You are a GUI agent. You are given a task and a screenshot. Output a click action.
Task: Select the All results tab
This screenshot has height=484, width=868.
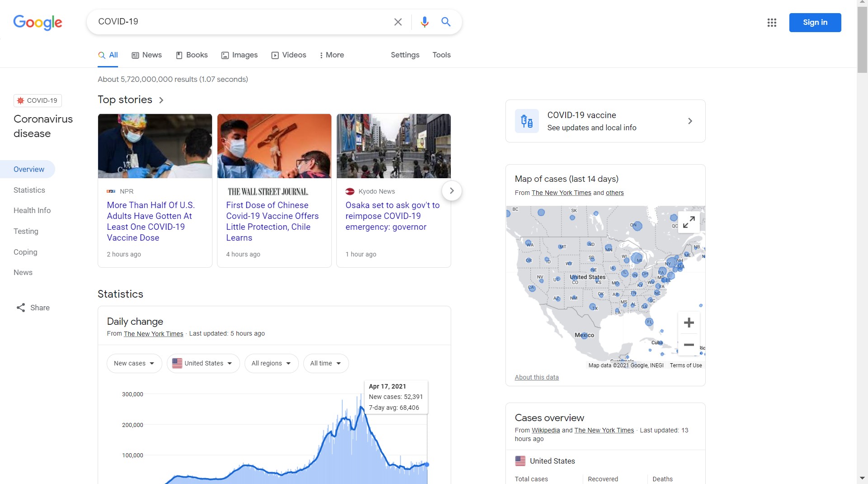click(x=108, y=55)
